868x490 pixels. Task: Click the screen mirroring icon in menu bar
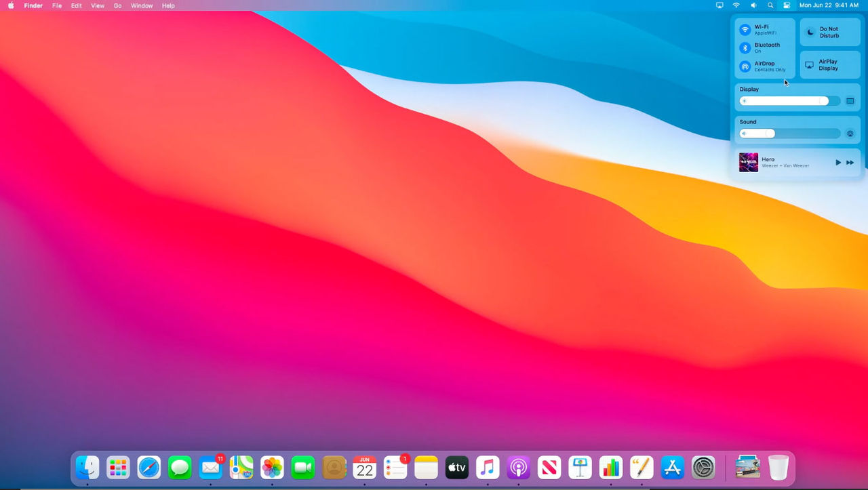pos(719,5)
